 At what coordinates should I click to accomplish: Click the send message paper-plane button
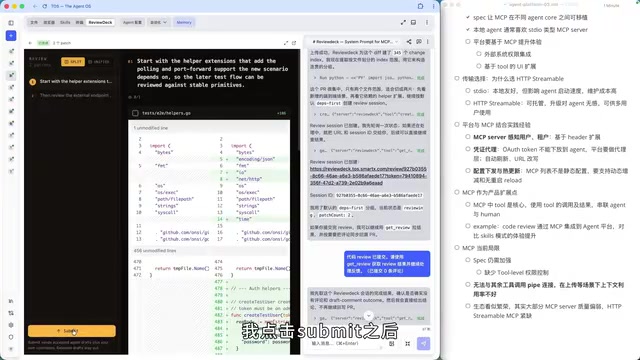coord(424,344)
